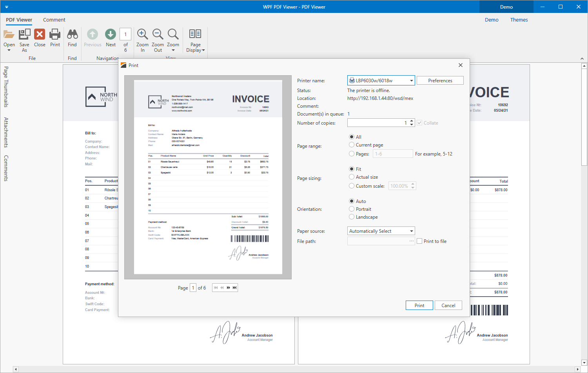Cancel the print dialog
The height and width of the screenshot is (373, 588).
pos(448,305)
